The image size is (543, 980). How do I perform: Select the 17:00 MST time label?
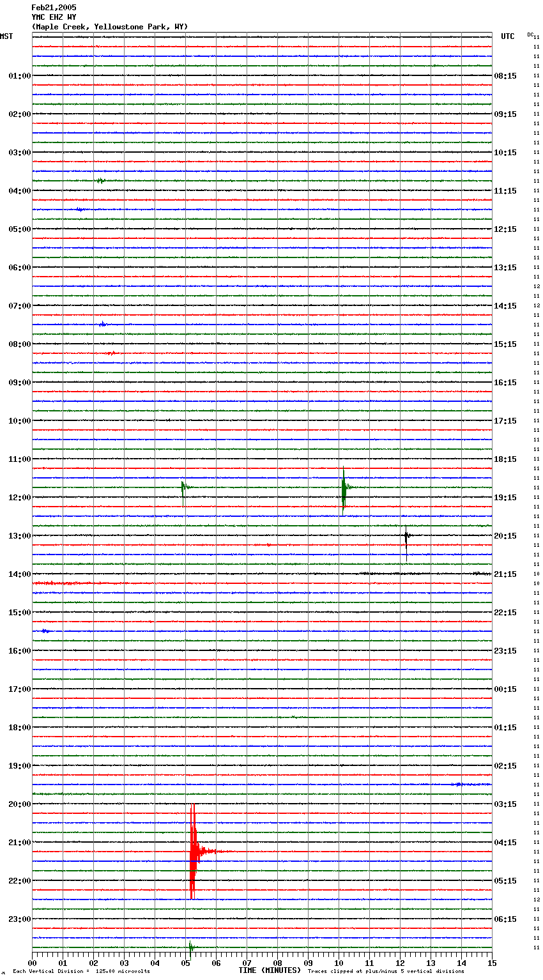pos(20,689)
